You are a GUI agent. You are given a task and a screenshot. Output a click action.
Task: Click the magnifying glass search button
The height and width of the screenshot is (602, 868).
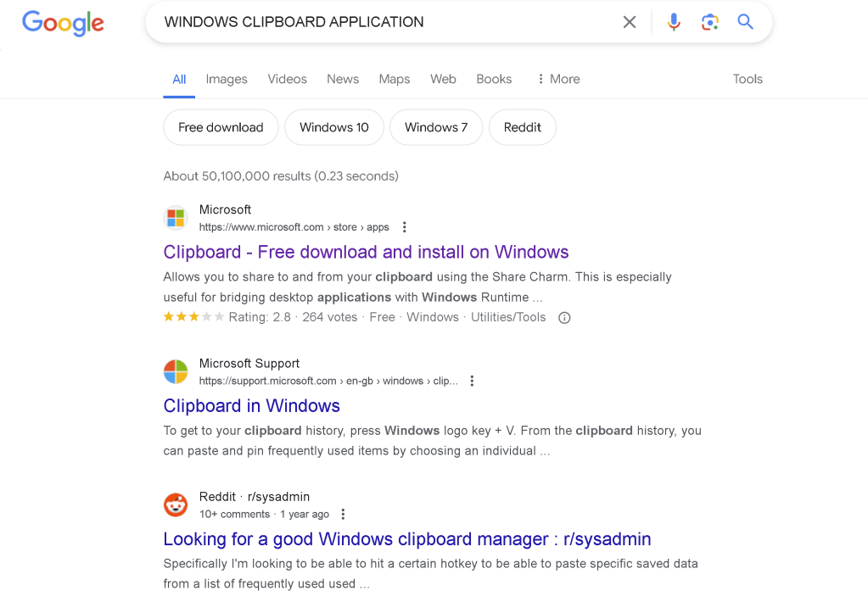click(x=746, y=22)
